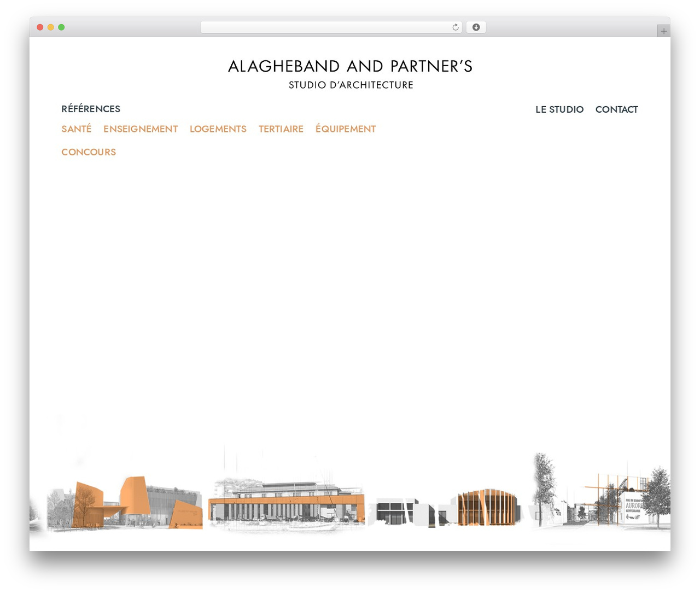Minimize window using yellow button
Screen dimensions: 700x593
click(x=51, y=27)
